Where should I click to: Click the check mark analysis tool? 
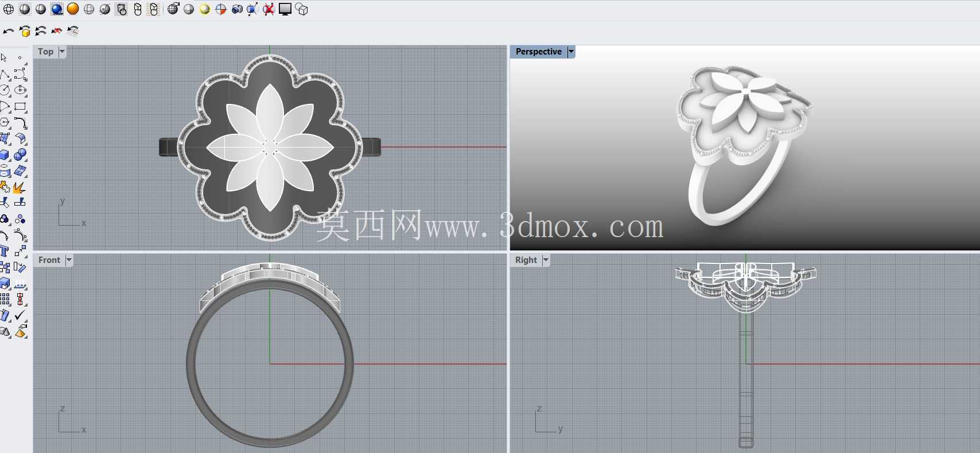tap(20, 315)
